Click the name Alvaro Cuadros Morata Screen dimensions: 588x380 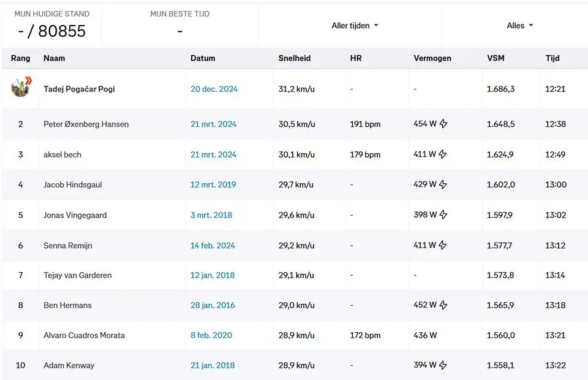tap(84, 335)
